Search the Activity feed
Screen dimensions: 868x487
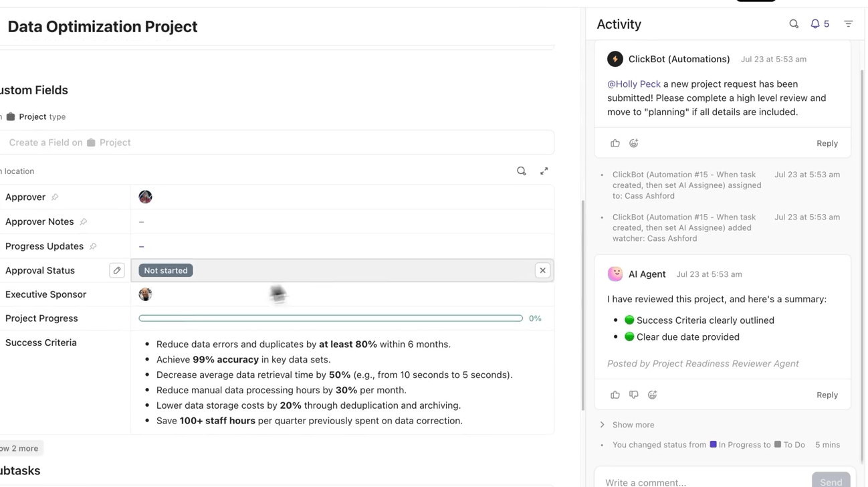click(794, 23)
